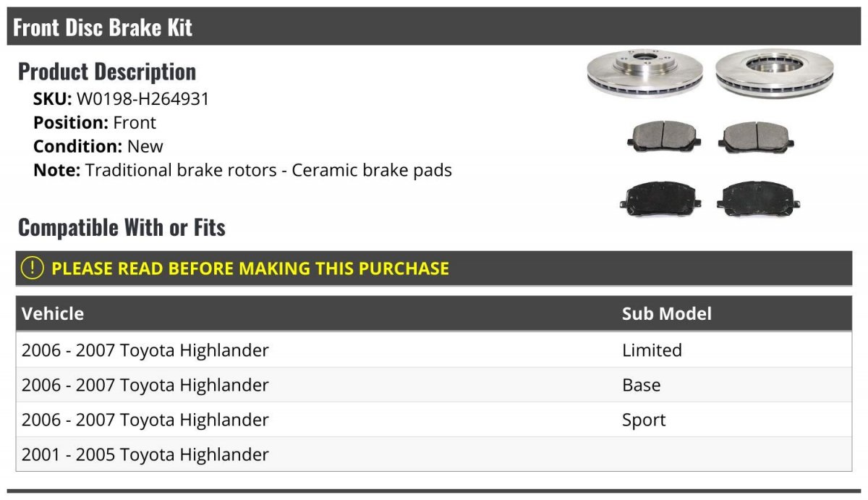The width and height of the screenshot is (868, 500).
Task: Click the Note about ceramic brake pads
Action: pos(242,170)
